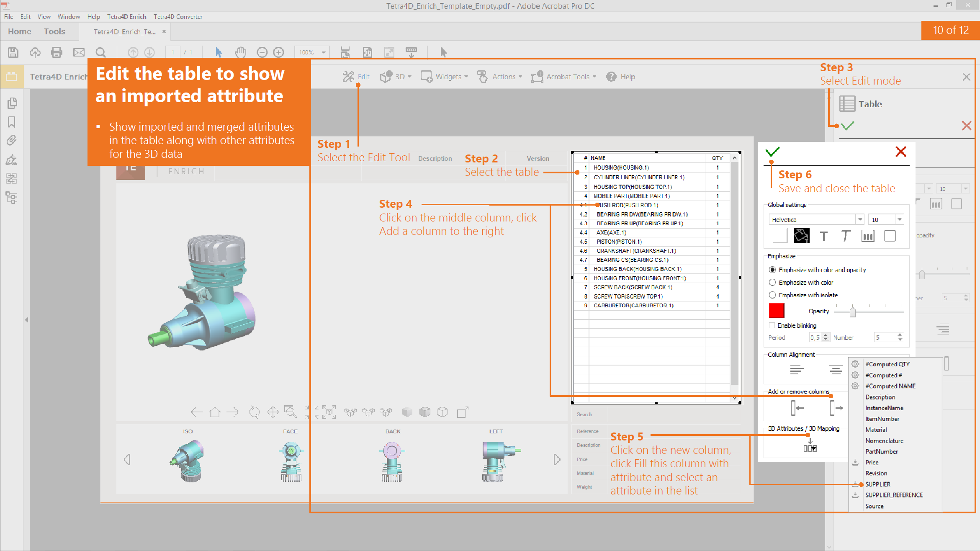Click the table columns border icon
This screenshot has width=980, height=551.
(x=868, y=236)
